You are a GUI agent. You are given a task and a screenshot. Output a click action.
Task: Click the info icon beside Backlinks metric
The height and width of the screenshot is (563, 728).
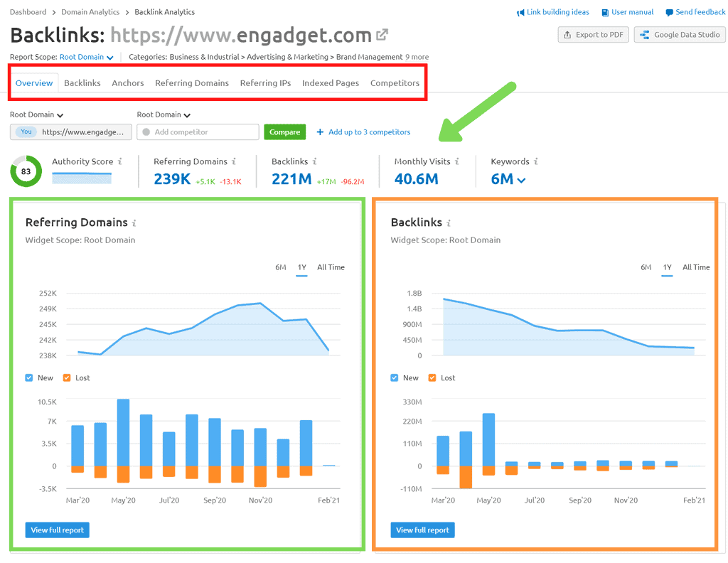pyautogui.click(x=314, y=161)
